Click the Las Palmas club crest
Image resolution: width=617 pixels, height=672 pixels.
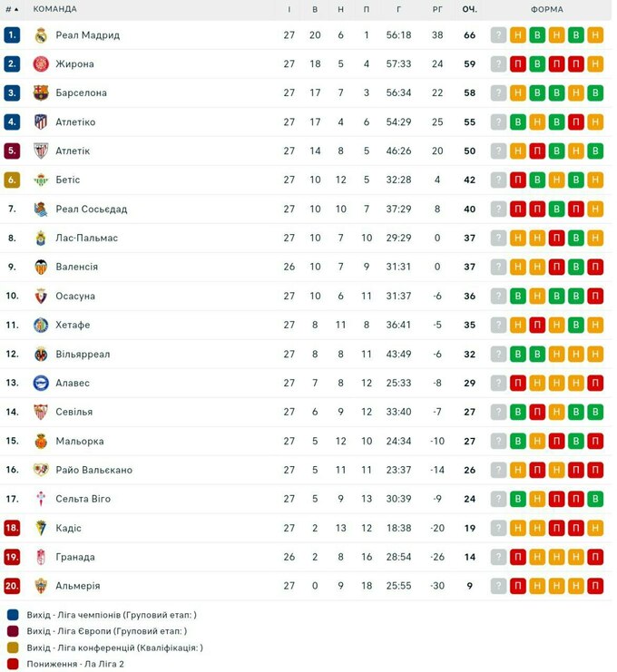pos(40,239)
